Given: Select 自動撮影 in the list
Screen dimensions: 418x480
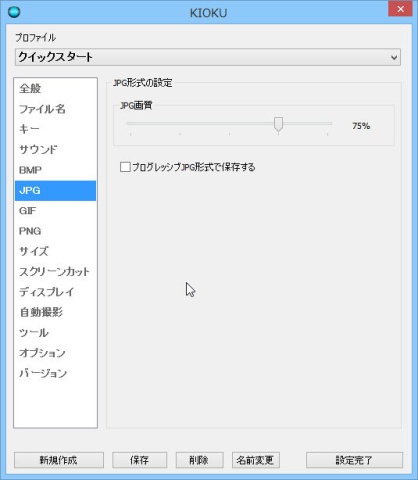Looking at the screenshot, I should click(x=55, y=312).
